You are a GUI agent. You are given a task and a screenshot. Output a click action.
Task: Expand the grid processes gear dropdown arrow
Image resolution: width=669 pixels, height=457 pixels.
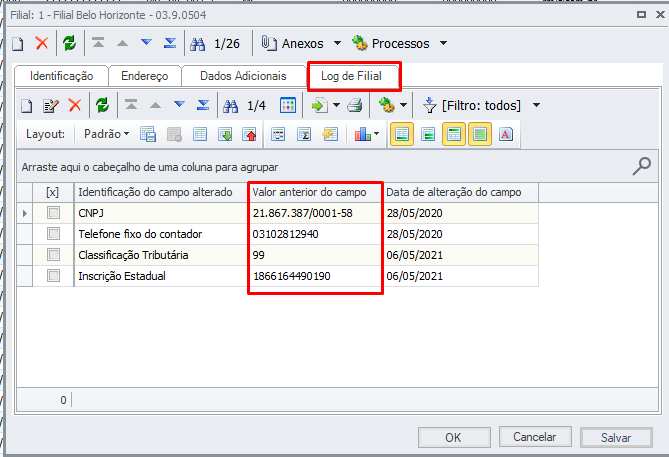point(403,105)
